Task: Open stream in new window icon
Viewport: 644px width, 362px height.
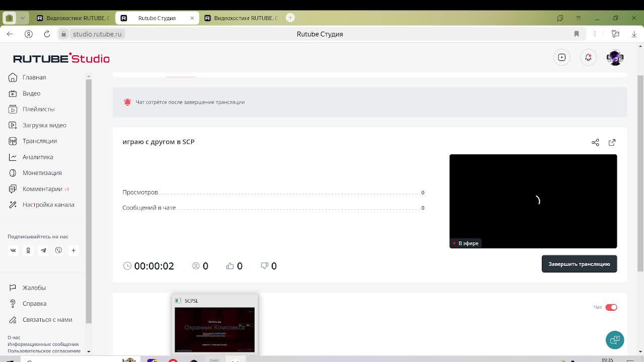Action: [612, 143]
